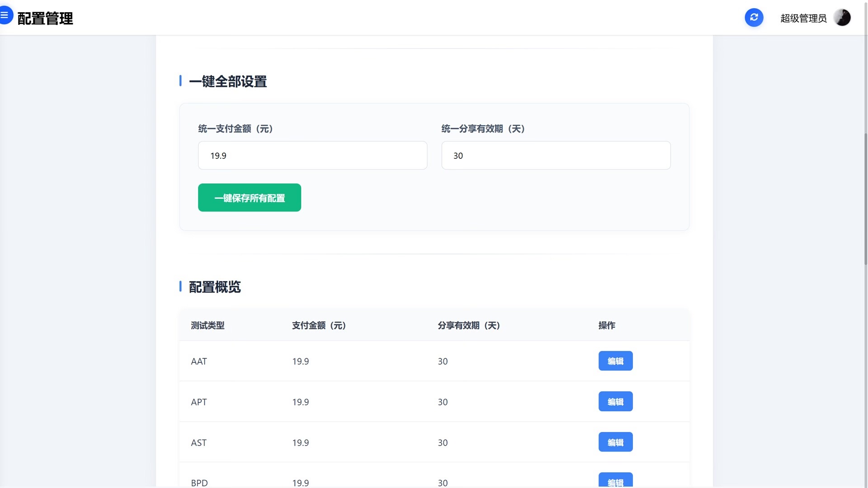Image resolution: width=868 pixels, height=488 pixels.
Task: Select the AAT test type cell
Action: [199, 361]
